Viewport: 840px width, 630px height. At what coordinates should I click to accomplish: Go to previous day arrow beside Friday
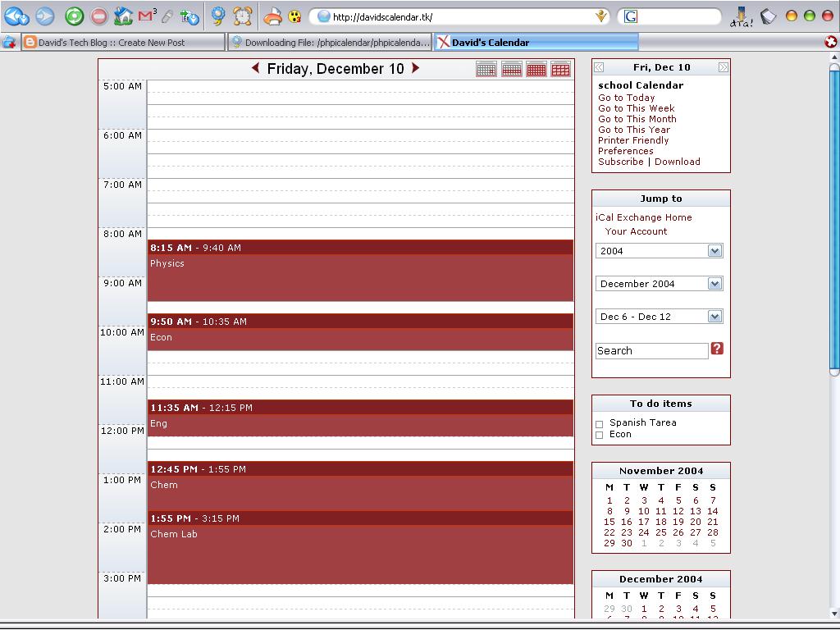pyautogui.click(x=256, y=68)
